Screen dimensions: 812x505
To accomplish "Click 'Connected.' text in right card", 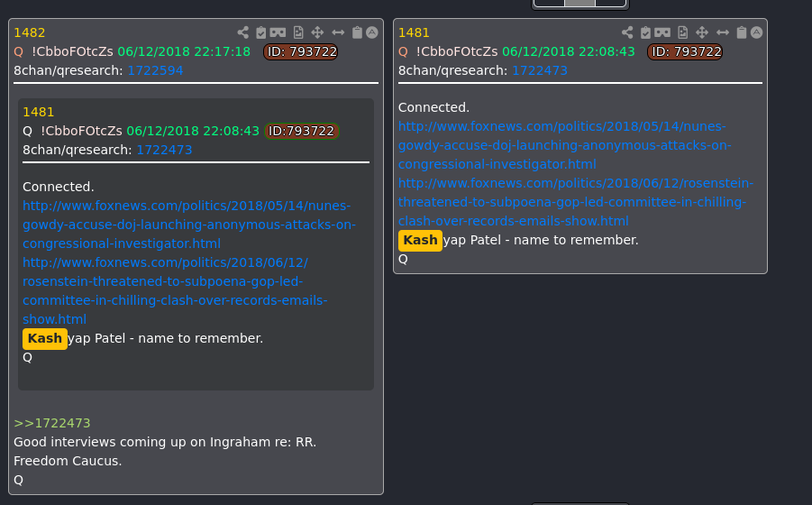I will [x=434, y=107].
